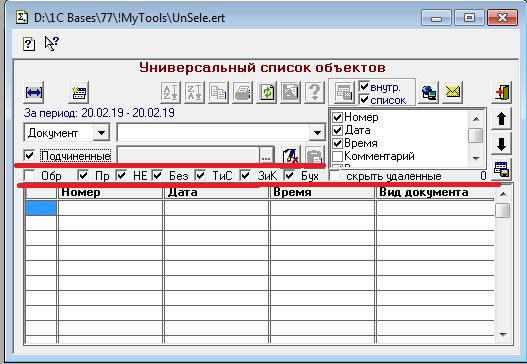Click the period link 20.02.19 - 20.02.19
Image resolution: width=527 pixels, height=364 pixels.
tap(128, 113)
